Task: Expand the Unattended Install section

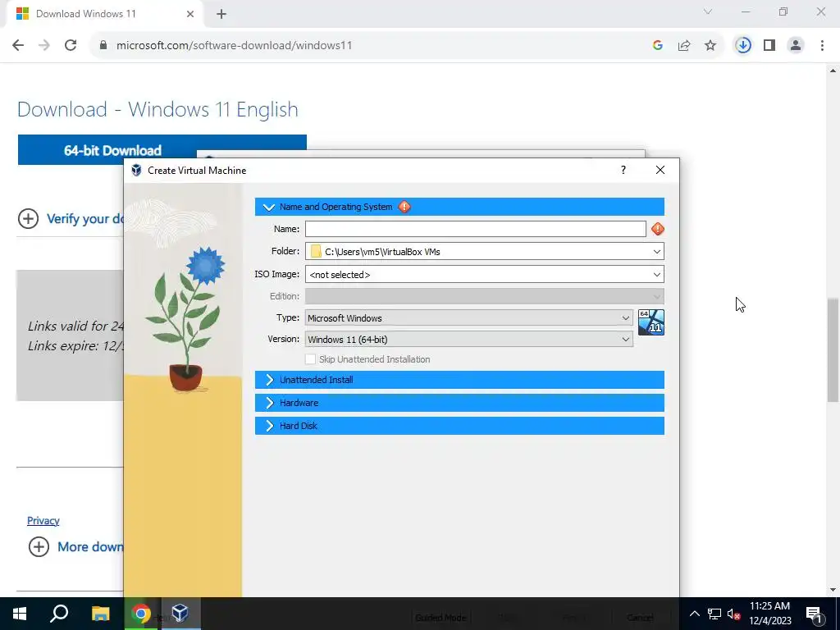Action: pyautogui.click(x=459, y=380)
